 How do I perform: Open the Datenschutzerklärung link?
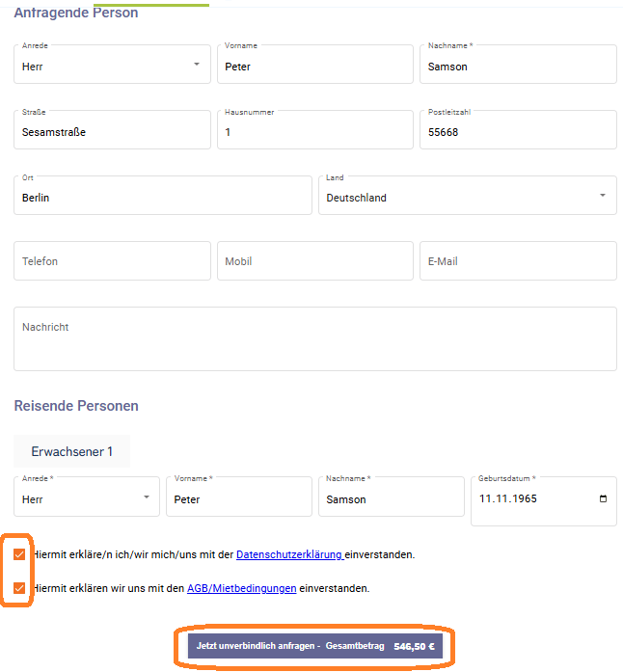[290, 554]
